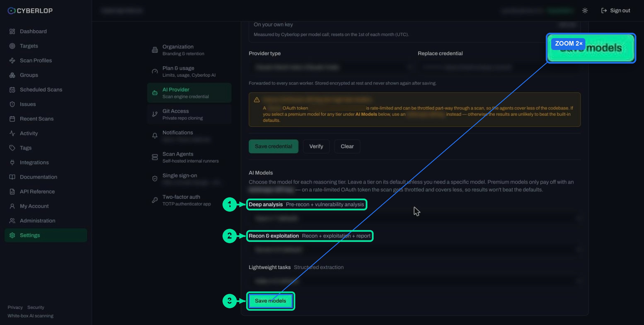Viewport: 644px width, 325px height.
Task: Click the warning triangle icon in alert
Action: [x=257, y=100]
